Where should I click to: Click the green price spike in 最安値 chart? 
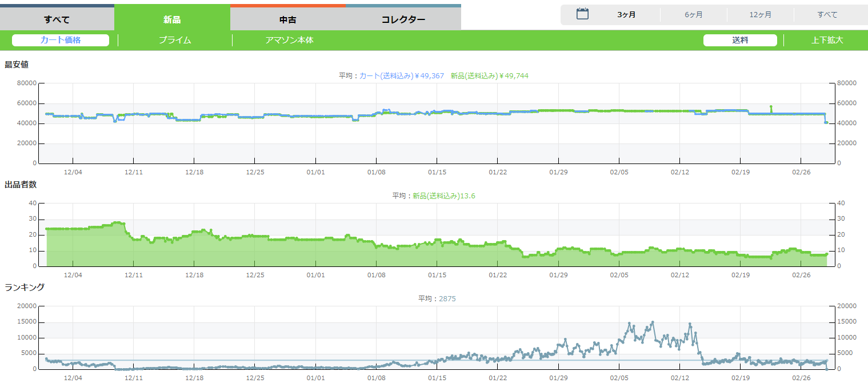tap(771, 107)
